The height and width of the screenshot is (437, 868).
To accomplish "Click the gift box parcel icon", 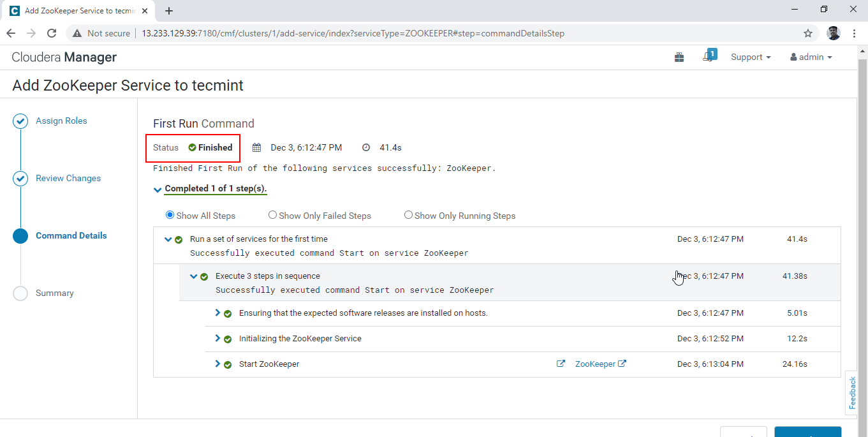I will (x=679, y=57).
